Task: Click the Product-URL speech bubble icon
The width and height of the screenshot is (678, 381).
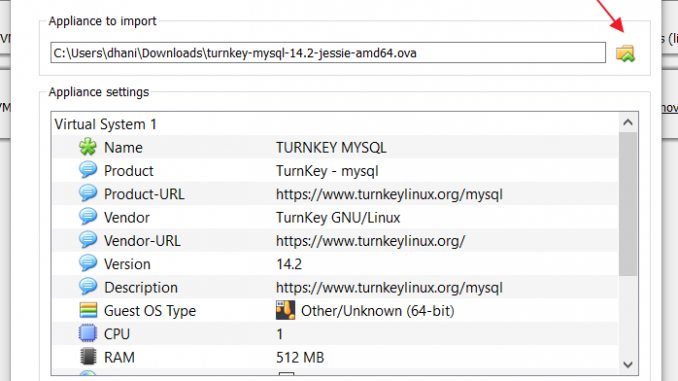Action: pos(88,194)
